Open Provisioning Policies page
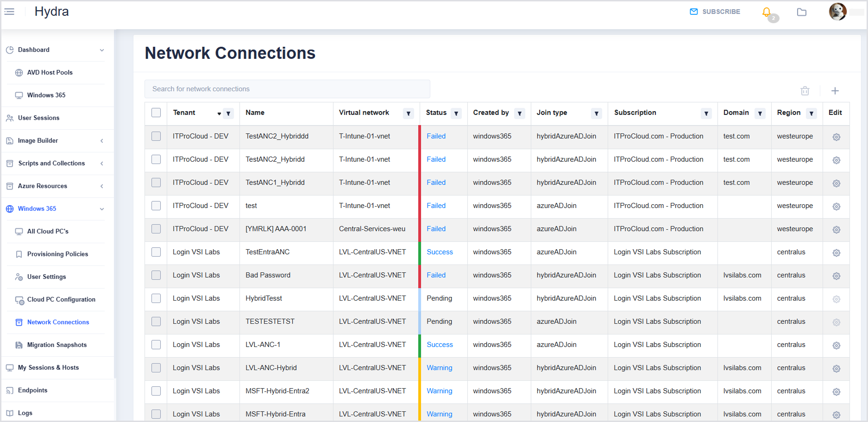This screenshot has width=868, height=422. pyautogui.click(x=57, y=254)
